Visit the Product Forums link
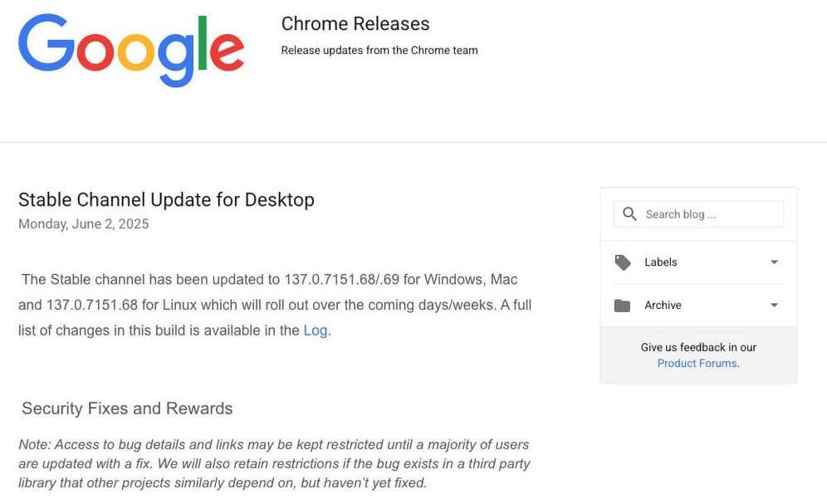 pyautogui.click(x=696, y=363)
